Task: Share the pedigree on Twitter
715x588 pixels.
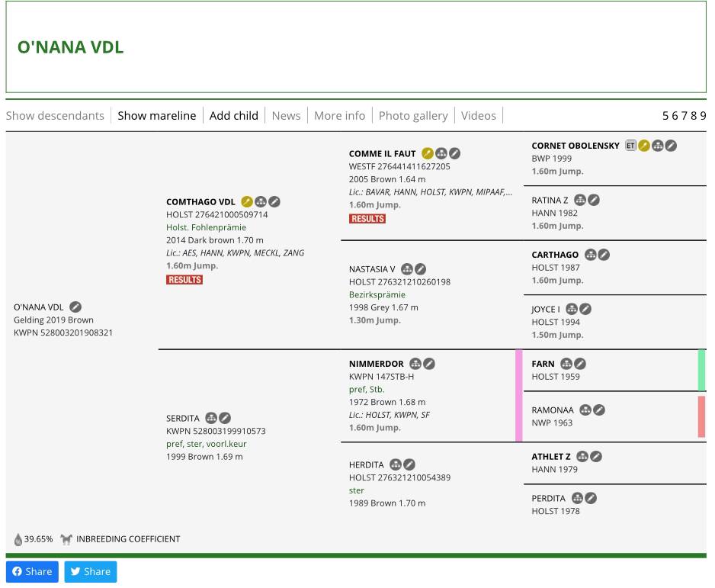Action: 91,571
